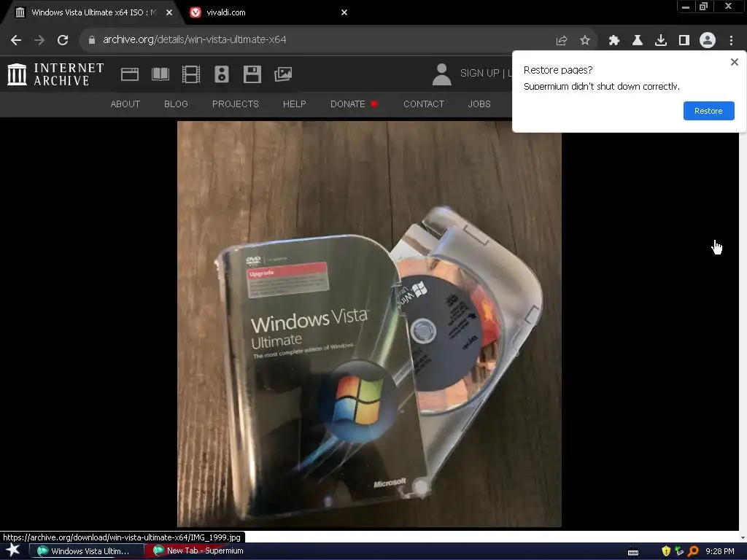Screen dimensions: 747x560
Task: Open Chrome Labs flask icon
Action: pyautogui.click(x=638, y=41)
